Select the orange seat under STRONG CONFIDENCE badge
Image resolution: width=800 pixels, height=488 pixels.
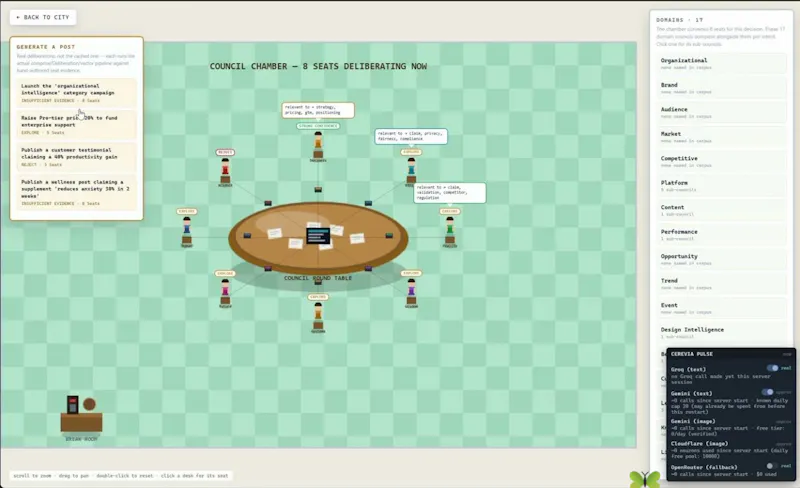318,145
